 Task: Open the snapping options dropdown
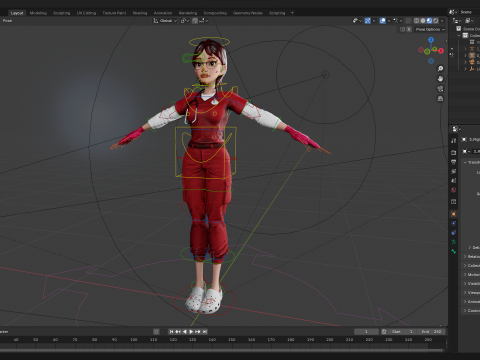coord(204,21)
